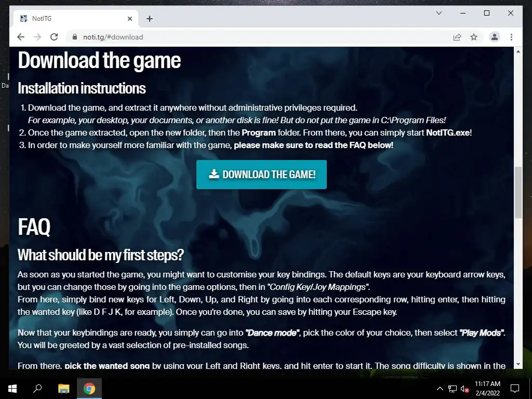Image resolution: width=532 pixels, height=399 pixels.
Task: Click the scrollbar down arrow
Action: coord(518,364)
